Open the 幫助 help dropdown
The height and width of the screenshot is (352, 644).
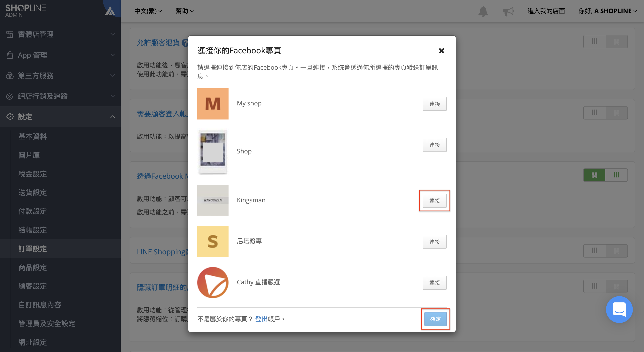coord(184,11)
